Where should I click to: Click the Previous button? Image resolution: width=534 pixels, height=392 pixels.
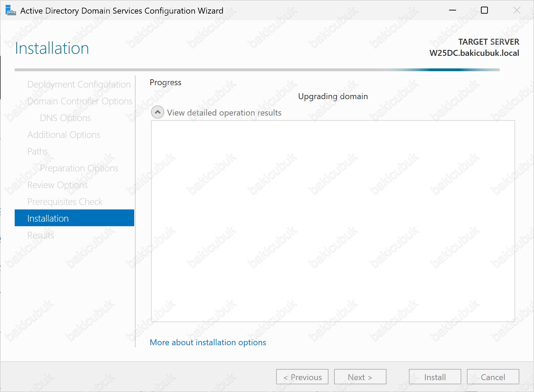click(302, 377)
